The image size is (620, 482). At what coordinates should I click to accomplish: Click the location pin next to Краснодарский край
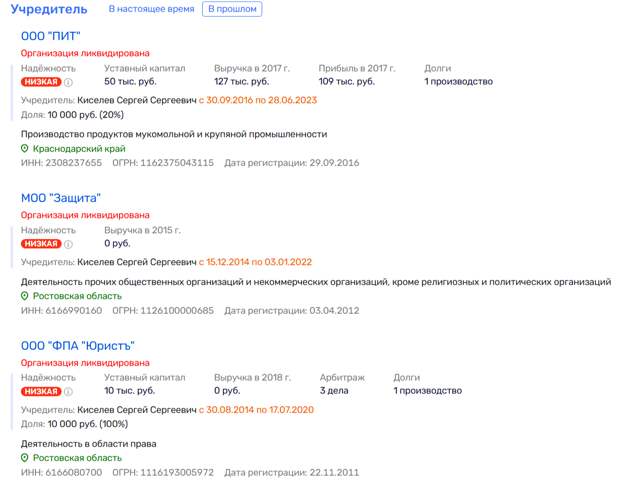pos(25,148)
